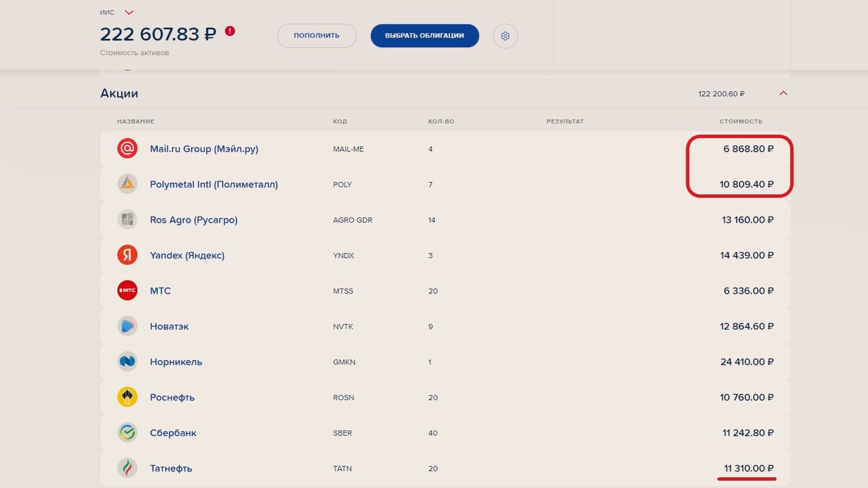The width and height of the screenshot is (868, 488).
Task: Click the AGRO GDR ticker code
Action: tap(352, 220)
